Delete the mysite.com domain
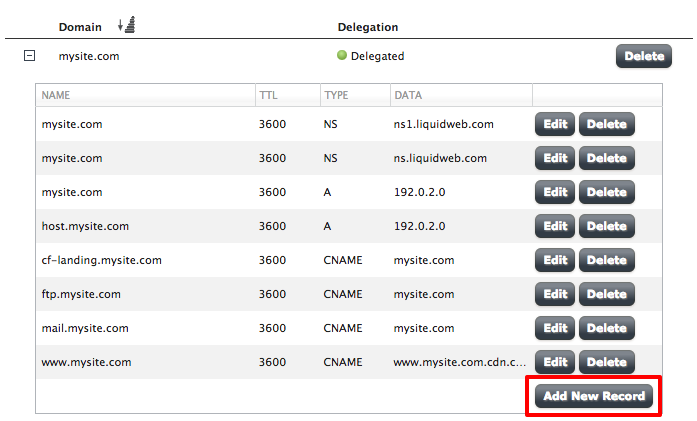697x421 pixels. point(643,56)
